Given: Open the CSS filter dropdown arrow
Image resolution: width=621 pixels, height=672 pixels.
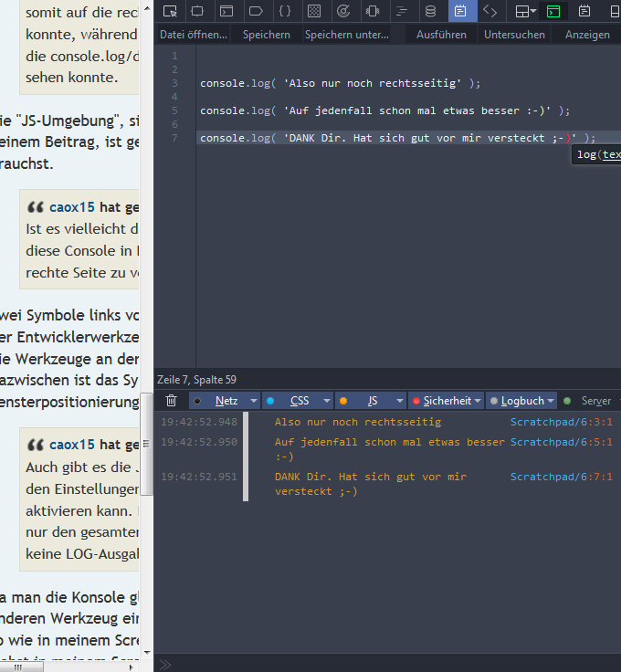Looking at the screenshot, I should 326,400.
